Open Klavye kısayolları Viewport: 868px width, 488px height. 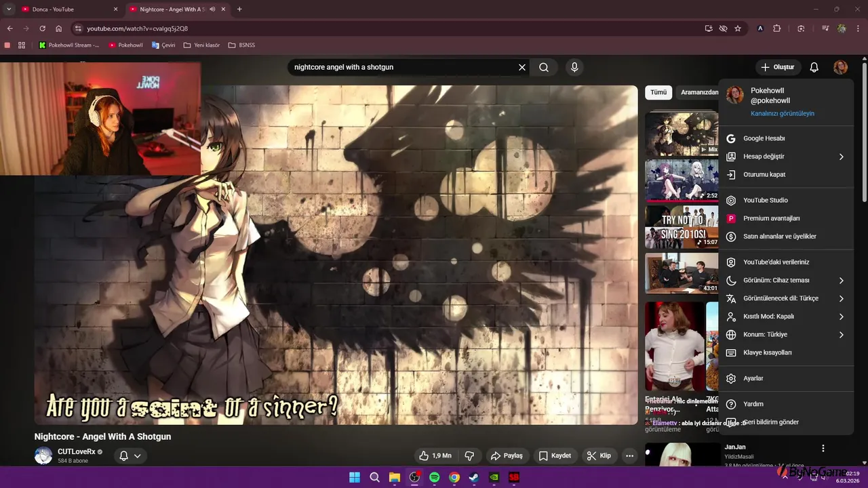pos(786,352)
